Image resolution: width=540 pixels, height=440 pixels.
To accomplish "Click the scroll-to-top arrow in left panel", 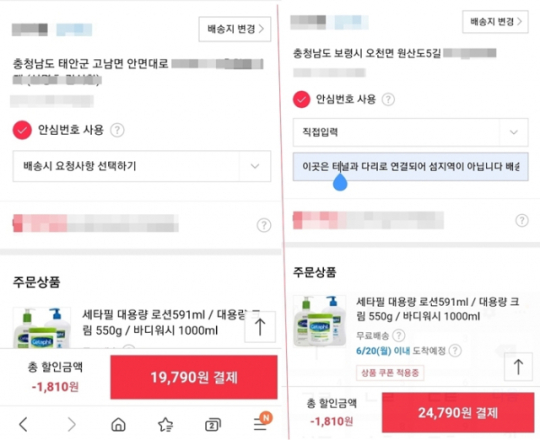I will [x=260, y=326].
